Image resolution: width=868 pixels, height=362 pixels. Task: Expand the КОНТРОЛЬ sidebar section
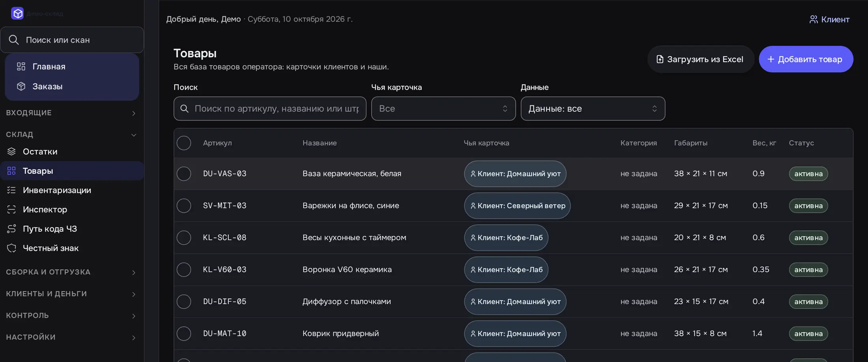click(x=72, y=315)
